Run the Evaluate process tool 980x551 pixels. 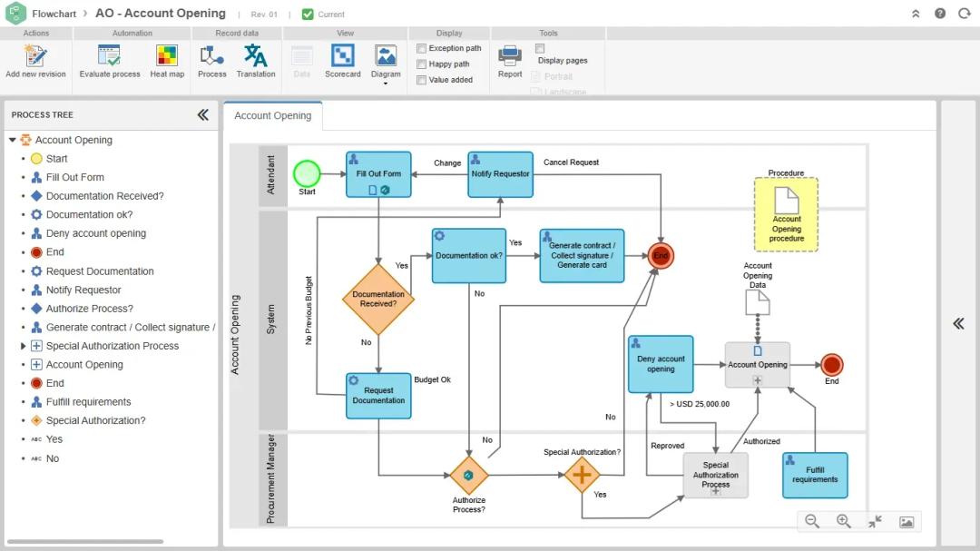(109, 56)
